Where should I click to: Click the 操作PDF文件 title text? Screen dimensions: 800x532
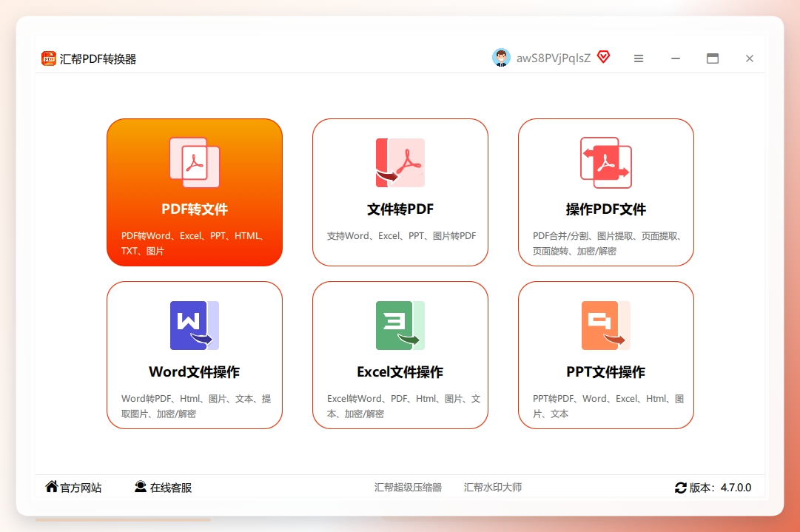click(606, 209)
